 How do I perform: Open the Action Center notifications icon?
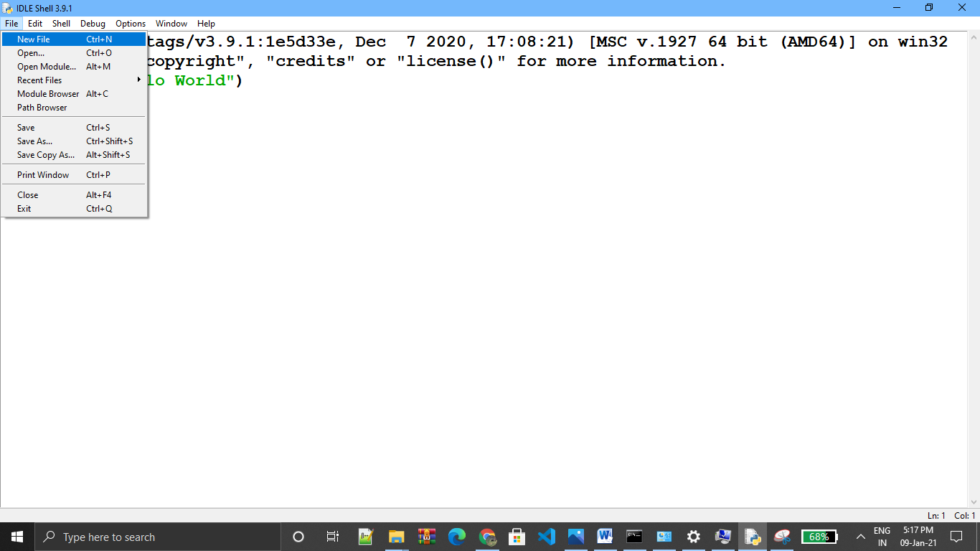(956, 537)
